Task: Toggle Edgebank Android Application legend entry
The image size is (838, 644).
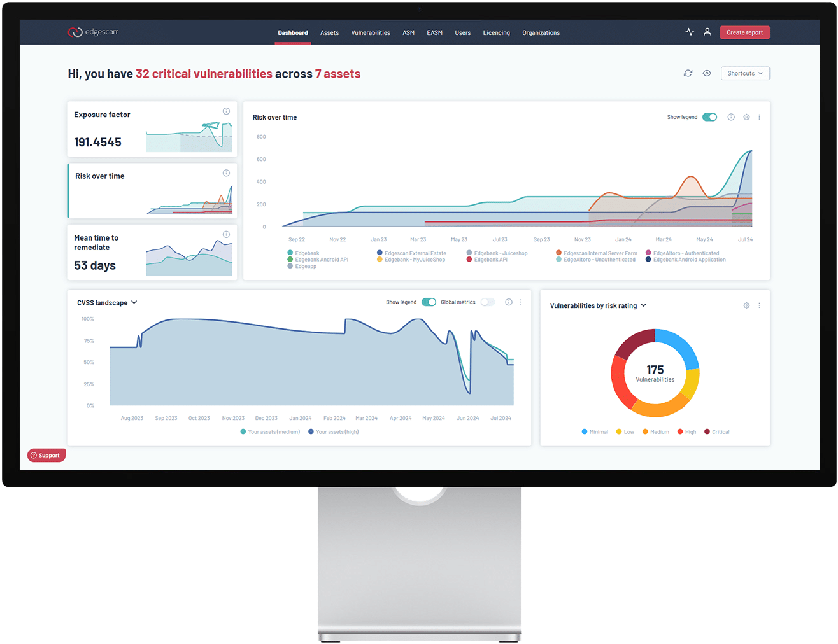Action: coord(685,260)
